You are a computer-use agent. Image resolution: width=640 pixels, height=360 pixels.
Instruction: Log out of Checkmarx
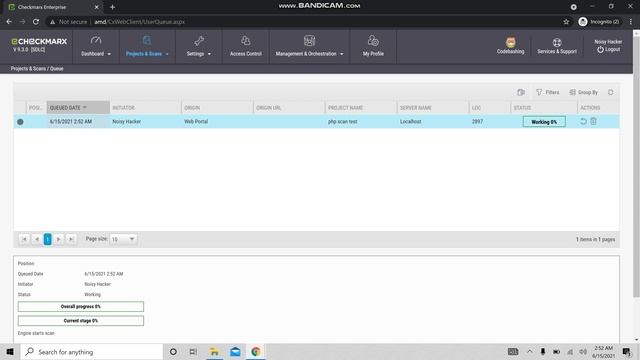tap(609, 50)
